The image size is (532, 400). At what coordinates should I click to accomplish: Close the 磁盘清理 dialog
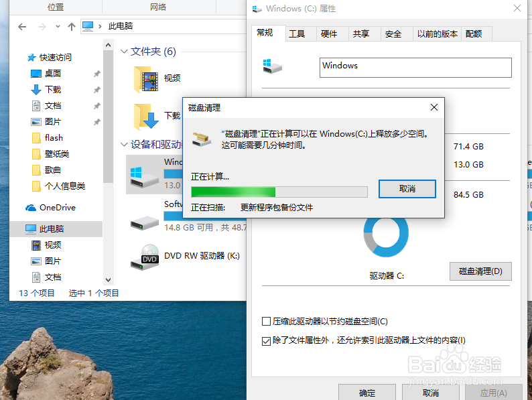(434, 108)
